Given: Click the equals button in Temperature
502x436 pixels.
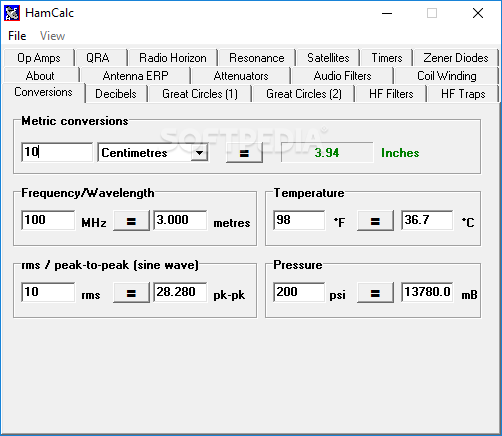Looking at the screenshot, I should pyautogui.click(x=375, y=221).
